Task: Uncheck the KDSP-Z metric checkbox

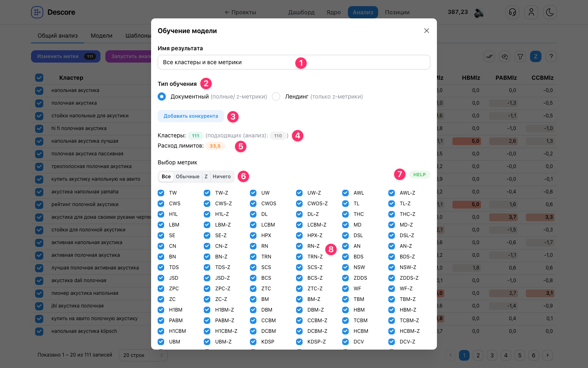Action: coord(299,342)
